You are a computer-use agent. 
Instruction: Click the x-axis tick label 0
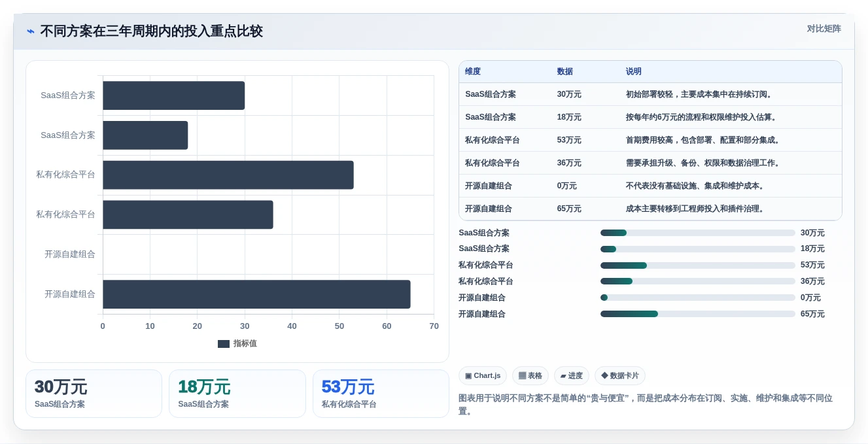pos(103,326)
